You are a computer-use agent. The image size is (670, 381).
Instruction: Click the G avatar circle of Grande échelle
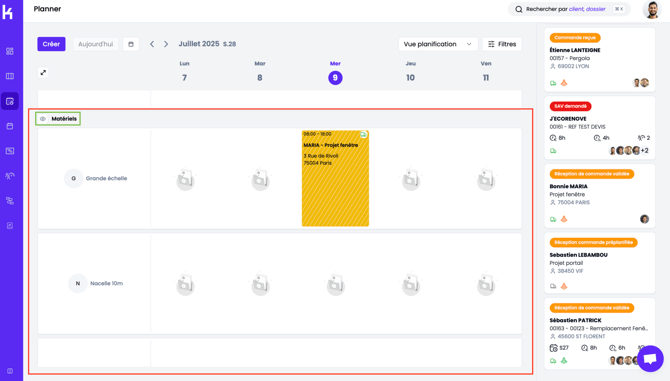(73, 179)
